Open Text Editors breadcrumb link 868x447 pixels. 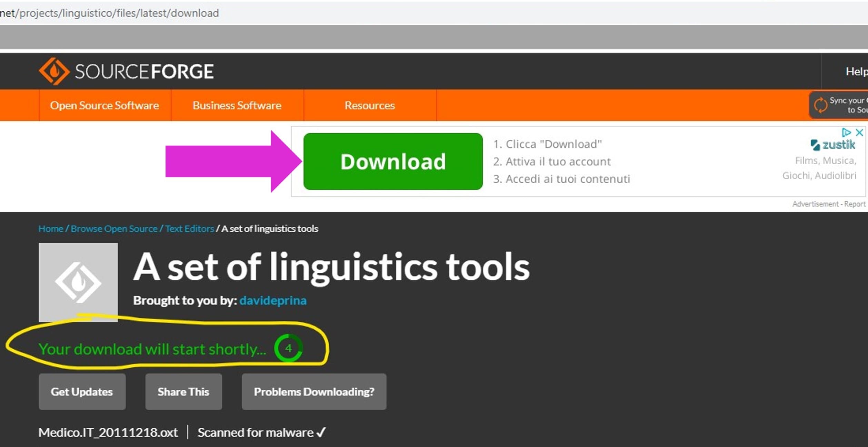(190, 229)
